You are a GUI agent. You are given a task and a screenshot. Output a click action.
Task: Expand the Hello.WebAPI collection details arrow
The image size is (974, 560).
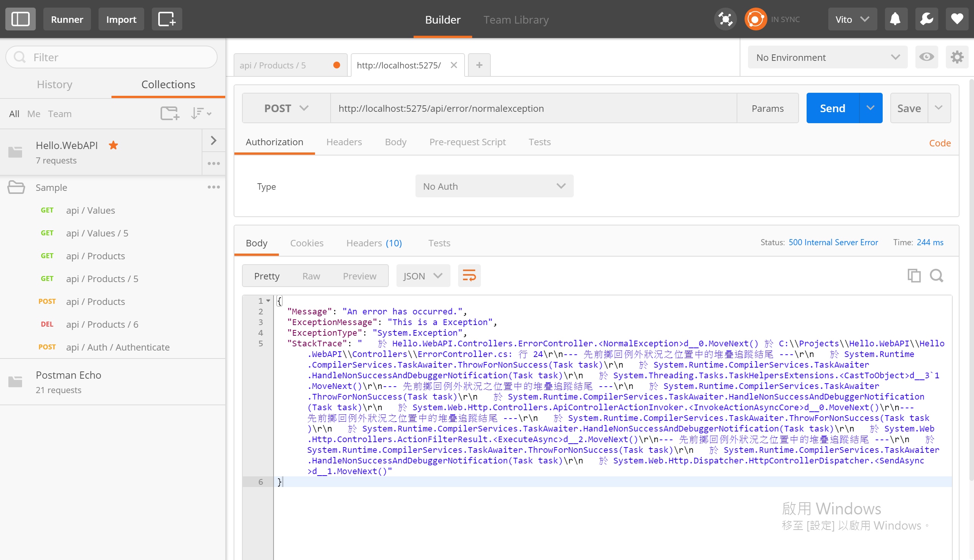[213, 140]
